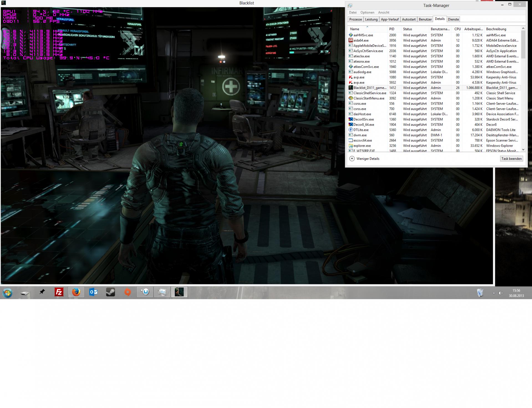Switch to Firefox in the taskbar
The width and height of the screenshot is (532, 408).
(76, 292)
